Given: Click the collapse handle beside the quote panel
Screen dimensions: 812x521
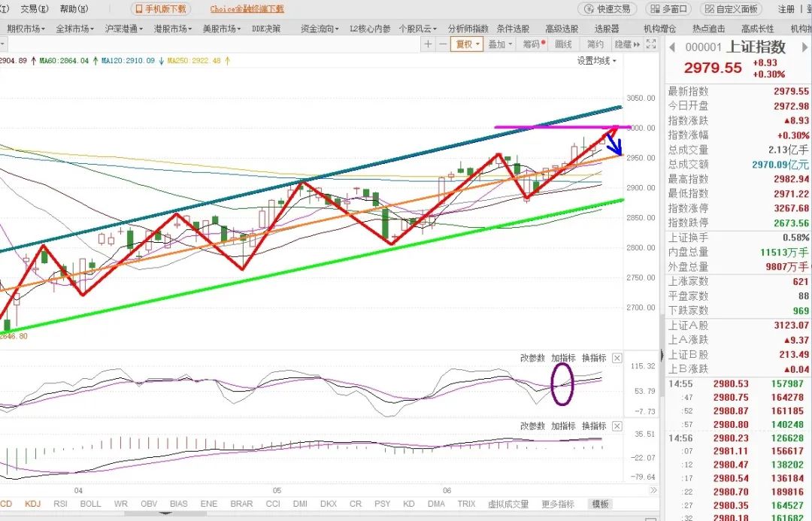Looking at the screenshot, I should point(662,356).
